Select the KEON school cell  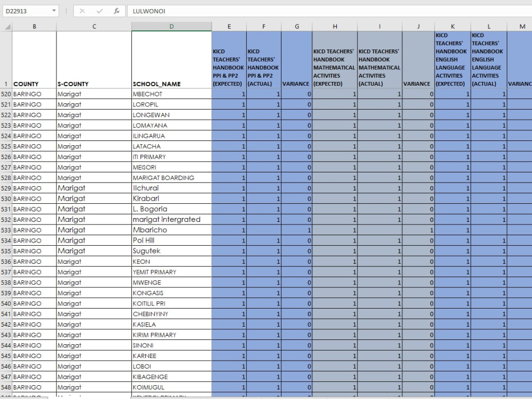point(172,262)
